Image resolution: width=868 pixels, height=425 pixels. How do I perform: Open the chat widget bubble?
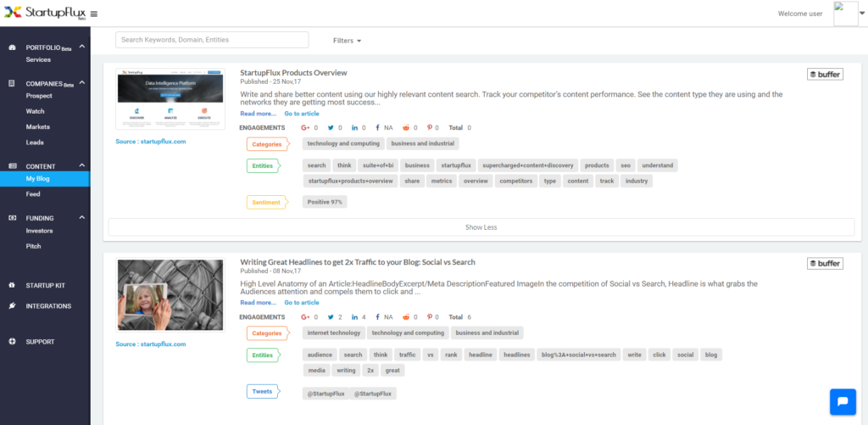[x=843, y=402]
